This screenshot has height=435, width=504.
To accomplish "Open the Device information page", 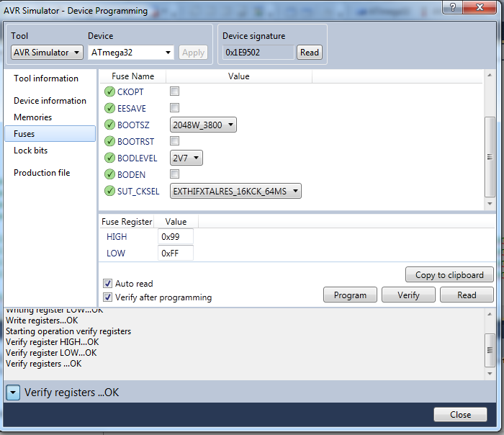I will coord(50,101).
